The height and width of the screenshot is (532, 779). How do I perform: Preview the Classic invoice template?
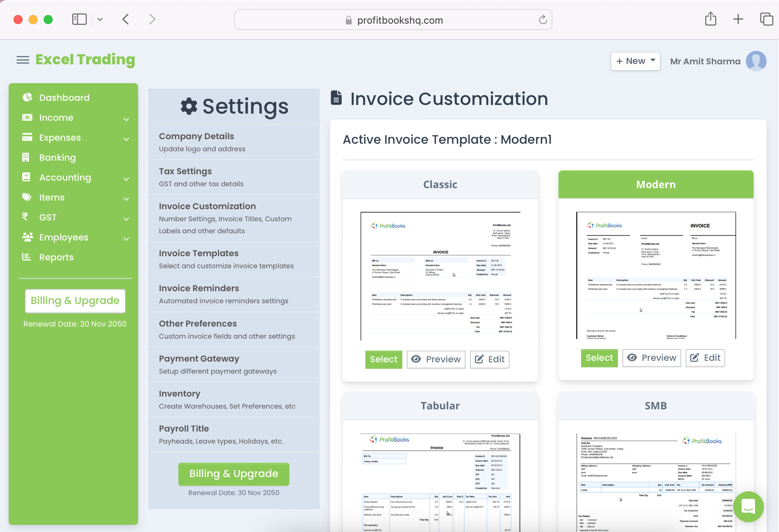pos(436,359)
